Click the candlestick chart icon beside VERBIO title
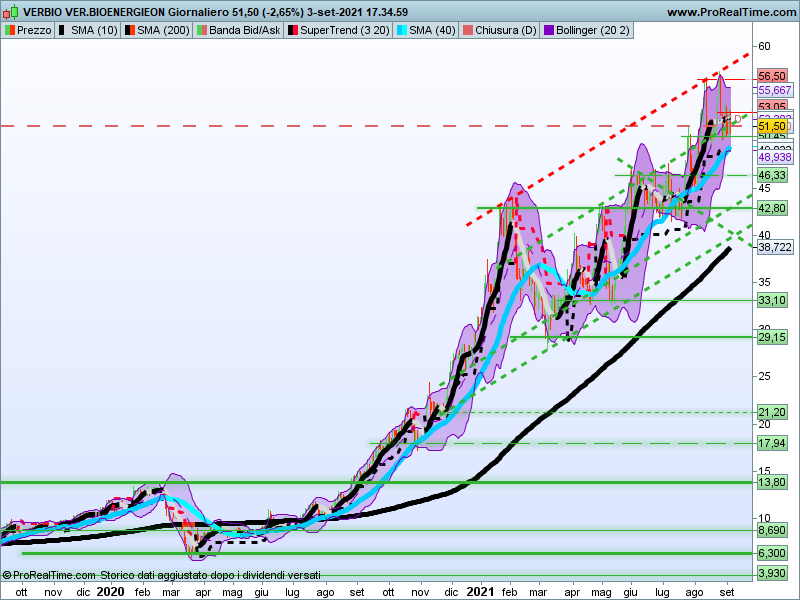800x600 pixels. [x=10, y=11]
